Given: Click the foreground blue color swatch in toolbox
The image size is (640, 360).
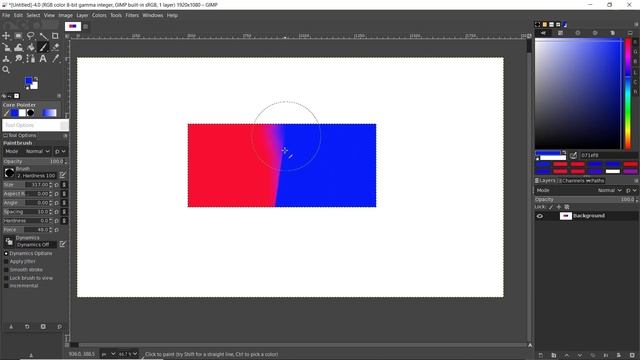Looking at the screenshot, I should 28,81.
